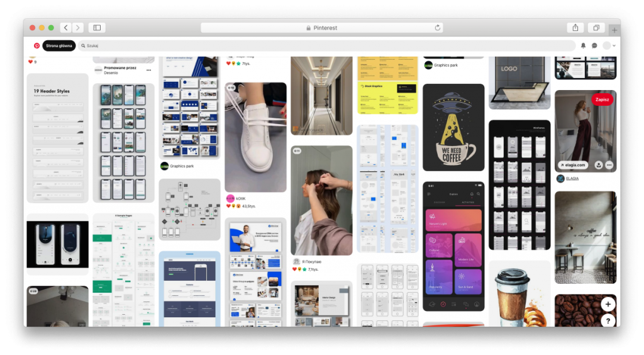Open the green sample pages wireframe pin
The height and width of the screenshot is (355, 644).
(124, 270)
